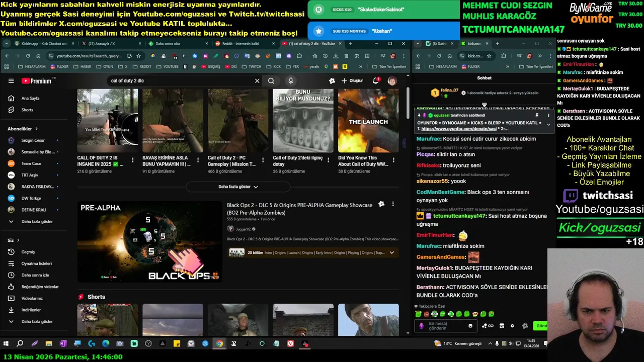Open Sezgin Cesur subscription channel
Screen dimensions: 644x362
pyautogui.click(x=34, y=140)
